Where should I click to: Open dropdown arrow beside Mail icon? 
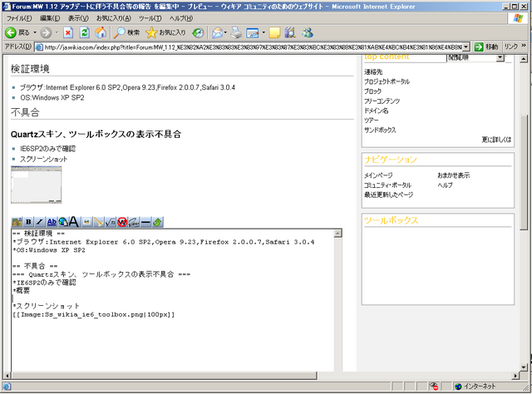click(x=225, y=32)
